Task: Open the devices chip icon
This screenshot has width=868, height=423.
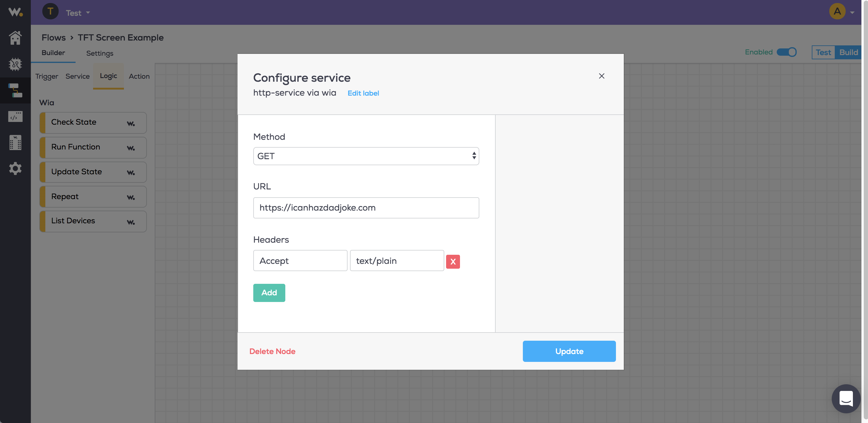Action: click(x=15, y=64)
